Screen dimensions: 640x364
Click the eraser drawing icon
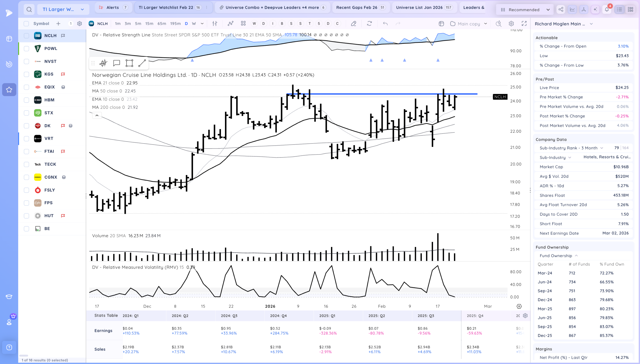coord(353,23)
